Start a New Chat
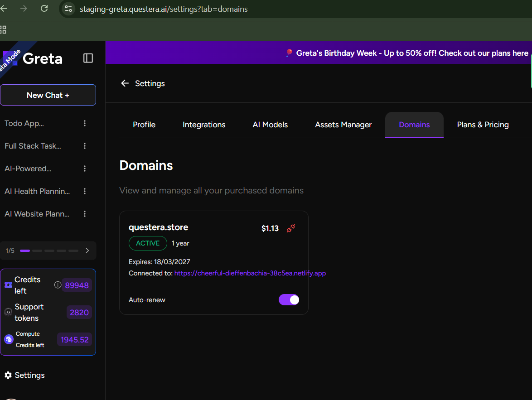This screenshot has height=400, width=532. tap(48, 95)
